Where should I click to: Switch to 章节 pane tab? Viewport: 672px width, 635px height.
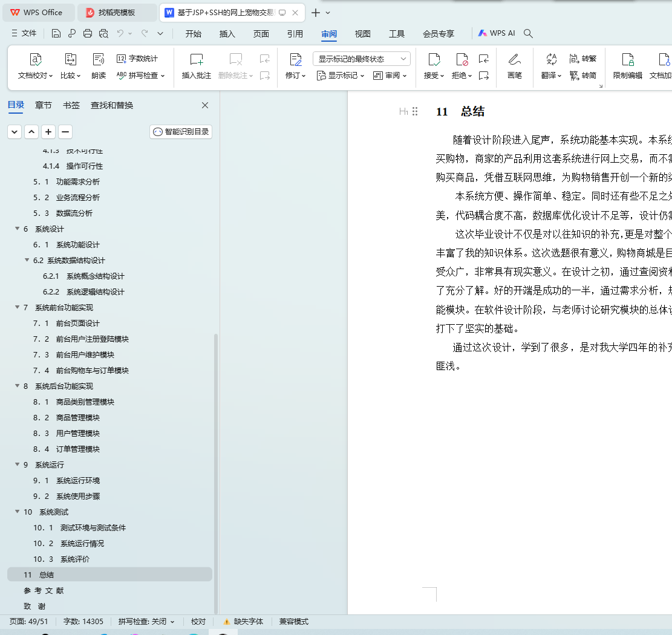click(44, 105)
